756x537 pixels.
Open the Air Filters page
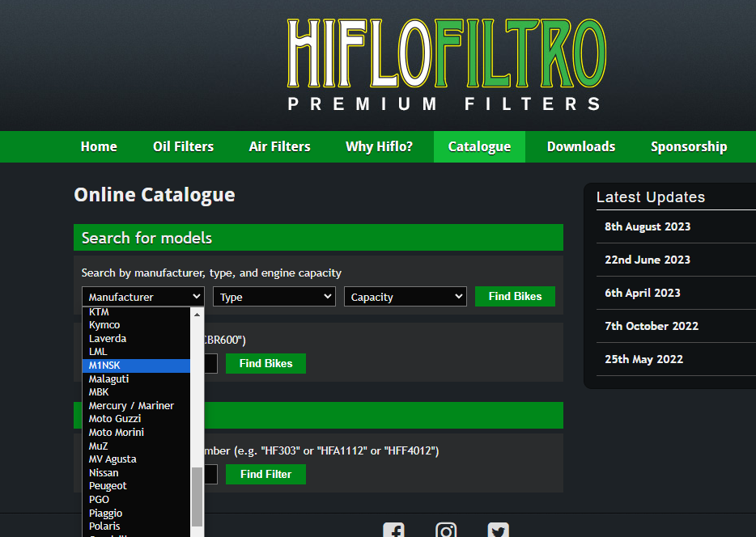tap(279, 146)
